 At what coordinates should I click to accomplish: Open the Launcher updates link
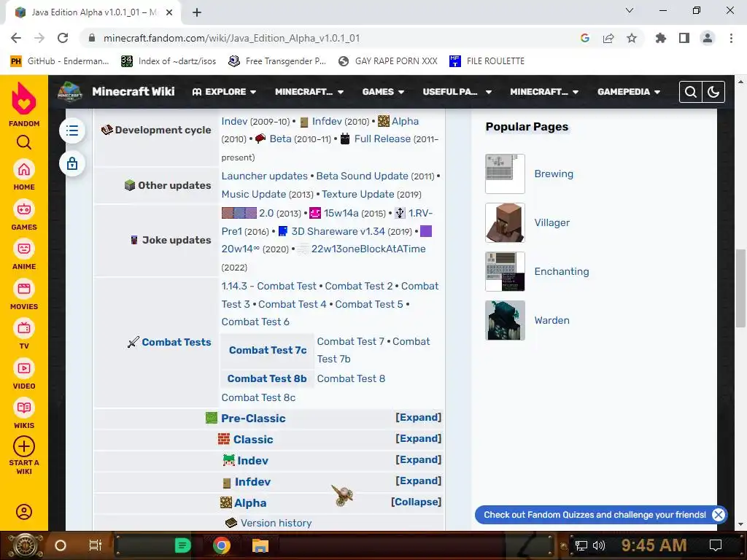(x=264, y=176)
